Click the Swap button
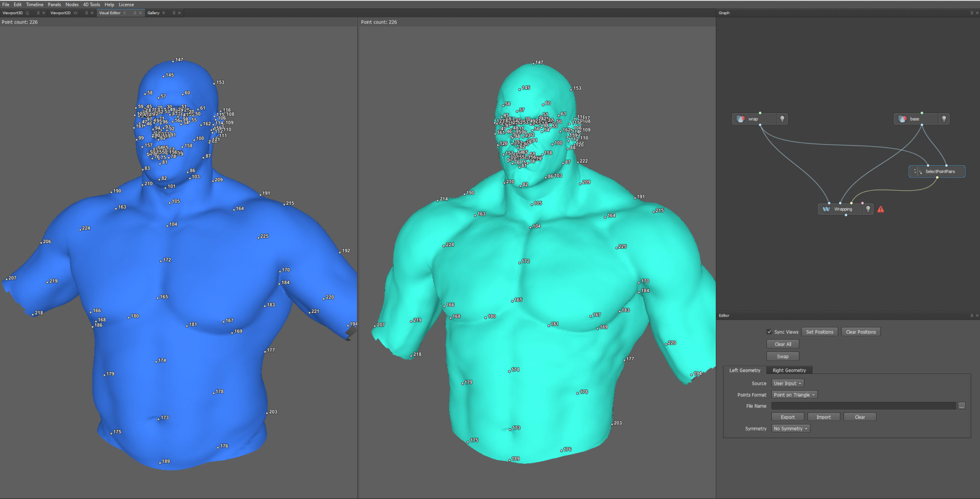 (783, 356)
